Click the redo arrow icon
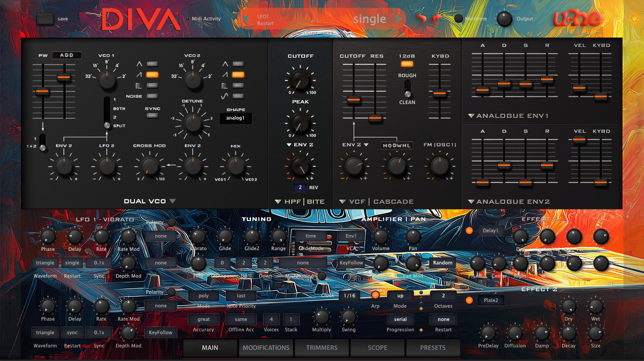Viewport: 644px width, 361px height. tap(437, 19)
